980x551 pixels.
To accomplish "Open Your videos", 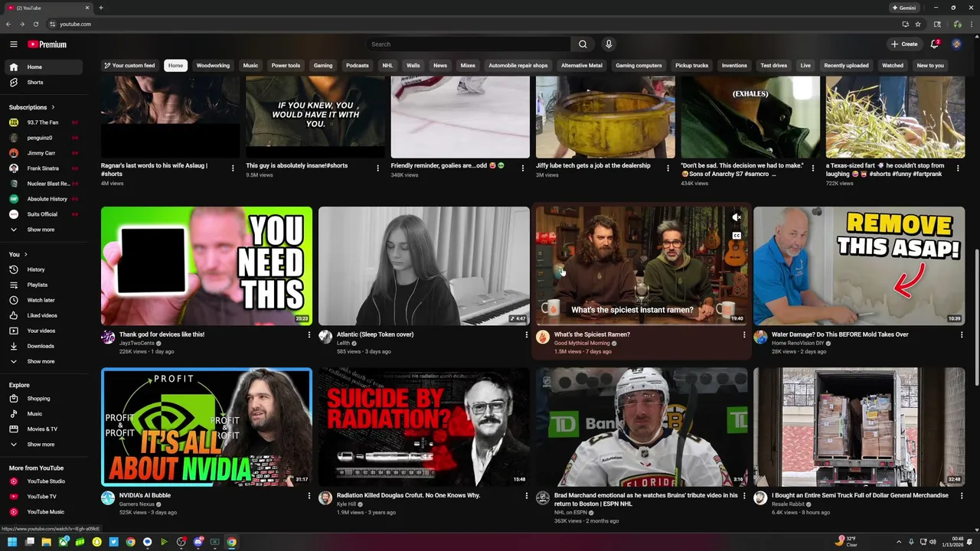I will tap(44, 331).
